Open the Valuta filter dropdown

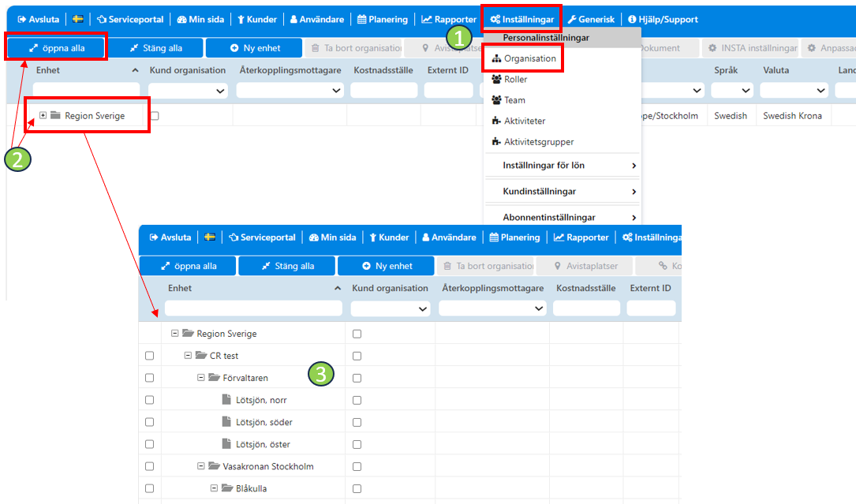click(794, 91)
